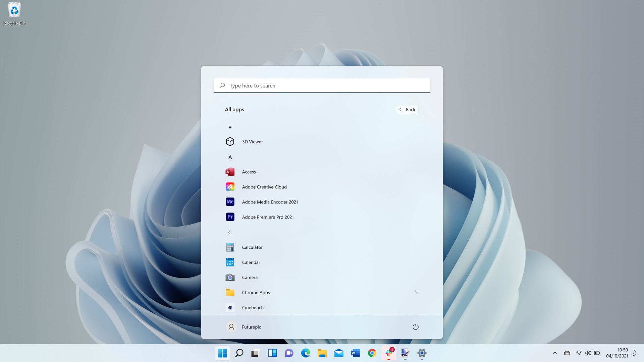Image resolution: width=644 pixels, height=362 pixels.
Task: Launch Cinebench
Action: pos(253,307)
